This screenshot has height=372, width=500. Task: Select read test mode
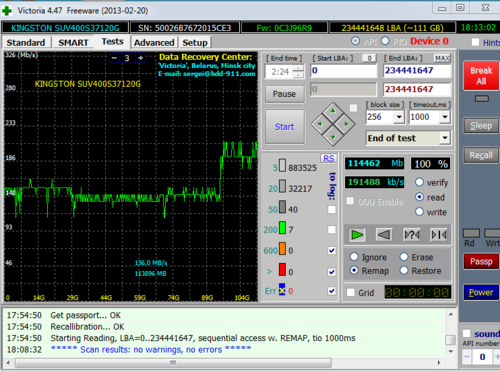[x=419, y=197]
